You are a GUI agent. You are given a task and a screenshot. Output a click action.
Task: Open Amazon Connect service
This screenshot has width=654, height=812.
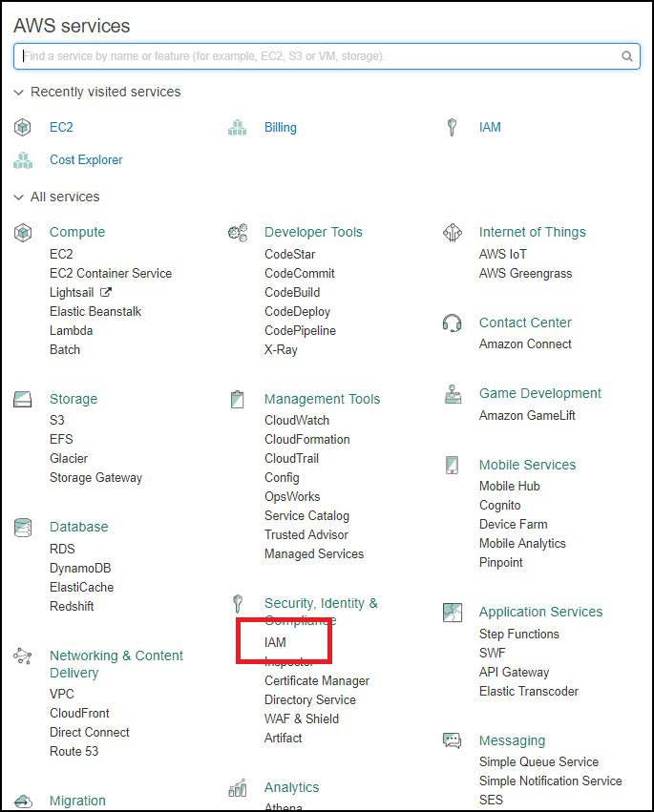[x=525, y=344]
